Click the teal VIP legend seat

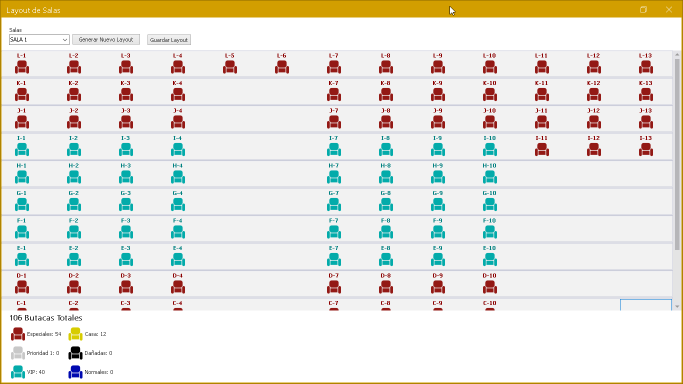pos(18,372)
